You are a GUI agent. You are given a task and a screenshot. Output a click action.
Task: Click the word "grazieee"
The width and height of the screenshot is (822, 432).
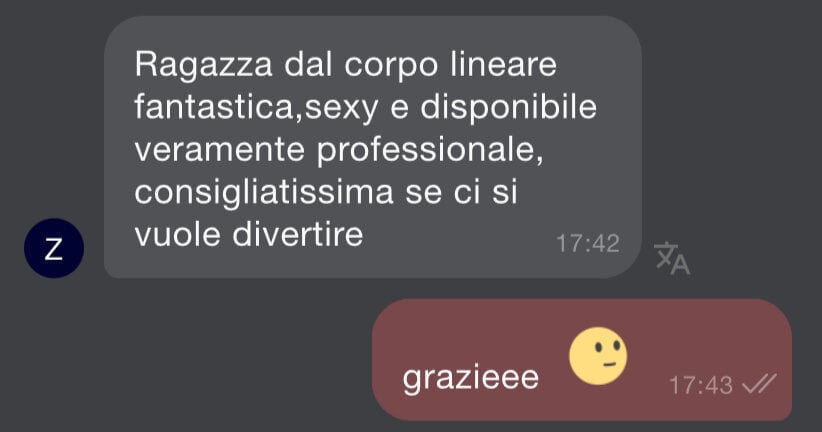[x=470, y=379]
